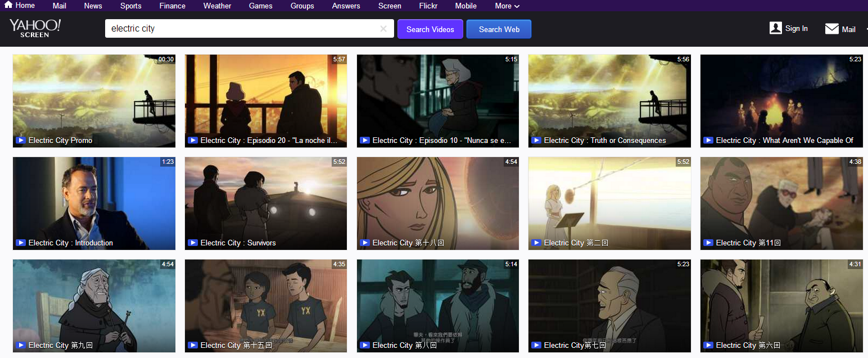
Task: Open the 第二回 video thumbnail
Action: coord(609,203)
